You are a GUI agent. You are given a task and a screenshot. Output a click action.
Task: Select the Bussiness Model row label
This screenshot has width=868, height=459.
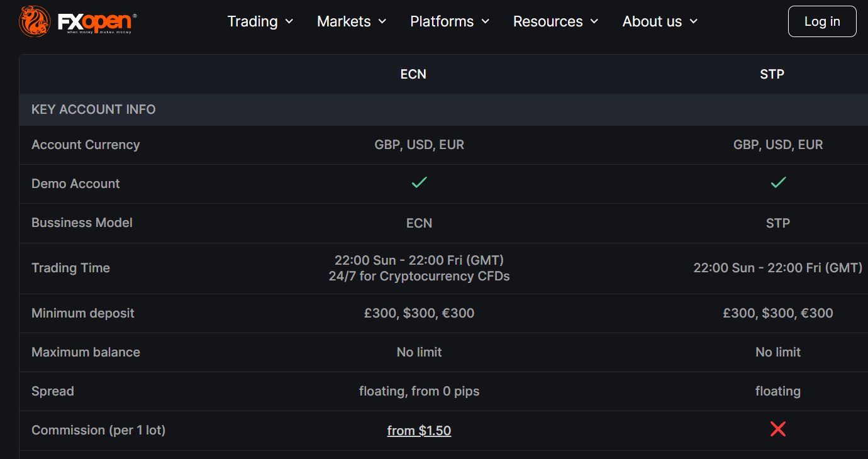pos(82,223)
